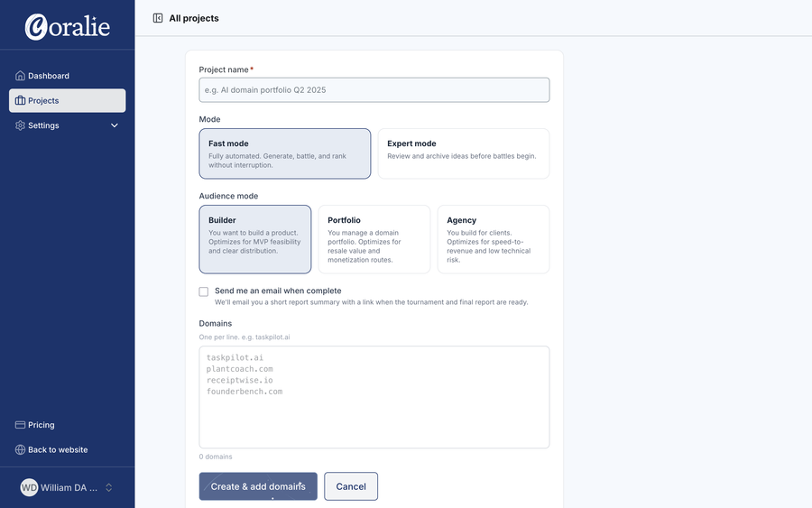Image resolution: width=812 pixels, height=508 pixels.
Task: Select Expert mode option
Action: click(464, 153)
